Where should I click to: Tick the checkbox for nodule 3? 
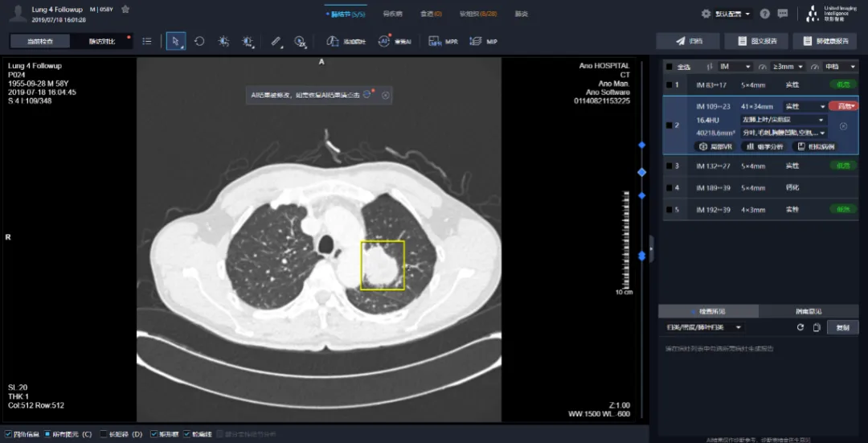[x=668, y=166]
